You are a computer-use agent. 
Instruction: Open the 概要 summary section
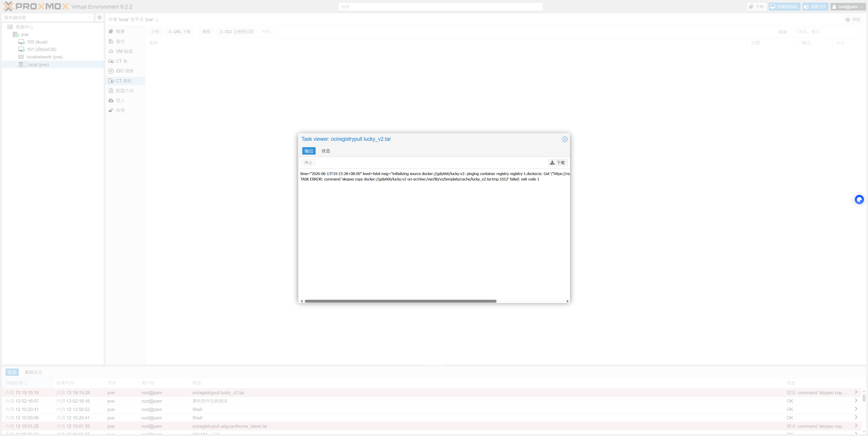coord(125,31)
